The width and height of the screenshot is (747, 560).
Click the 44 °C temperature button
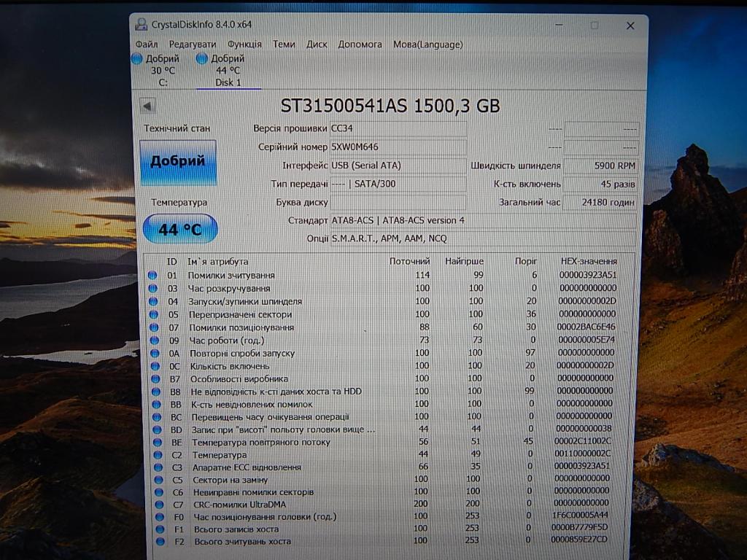pos(180,229)
